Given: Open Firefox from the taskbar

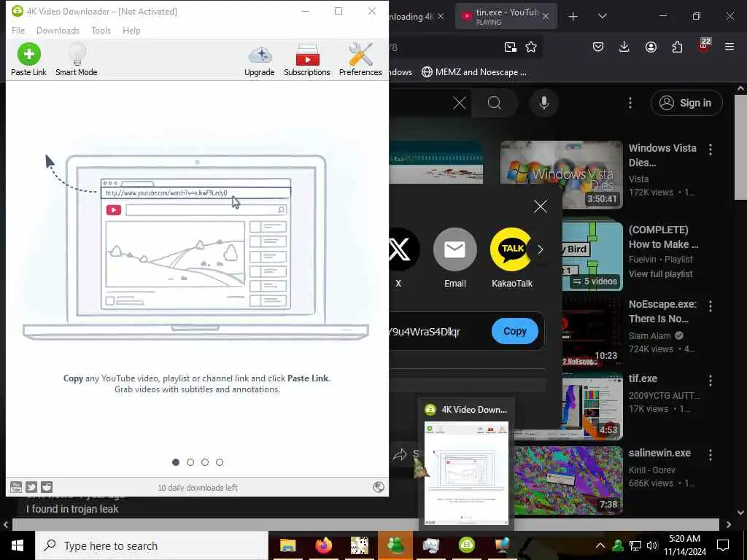Looking at the screenshot, I should tap(323, 545).
